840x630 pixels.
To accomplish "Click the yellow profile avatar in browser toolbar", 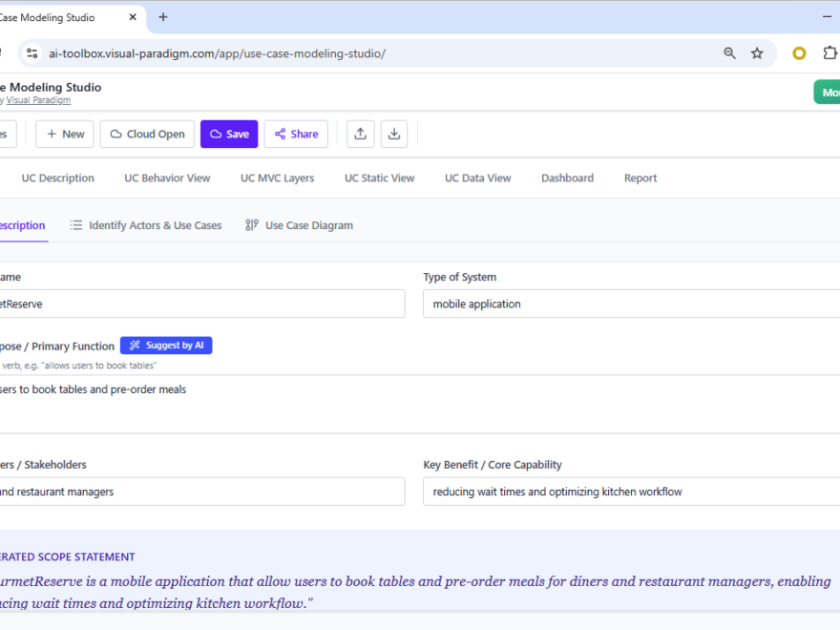I will tap(799, 53).
